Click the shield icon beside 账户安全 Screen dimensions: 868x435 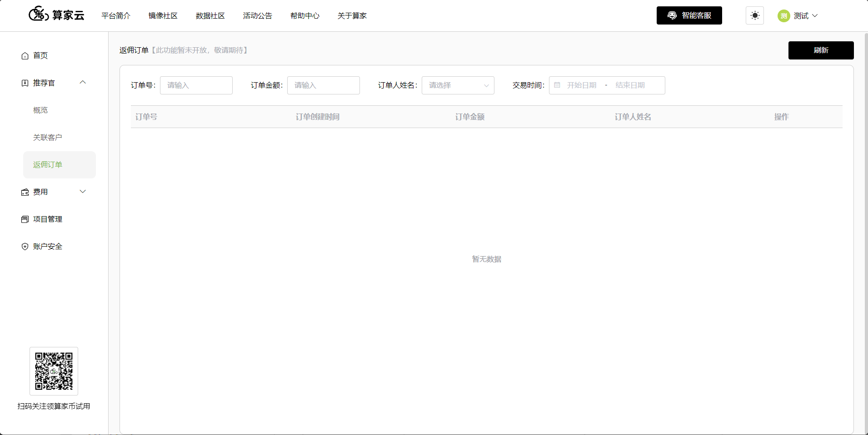(x=25, y=247)
